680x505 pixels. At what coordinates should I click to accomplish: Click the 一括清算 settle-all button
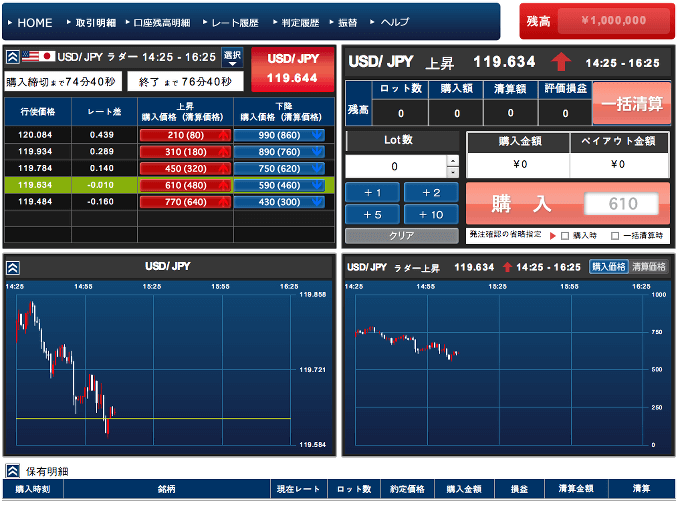(x=632, y=104)
